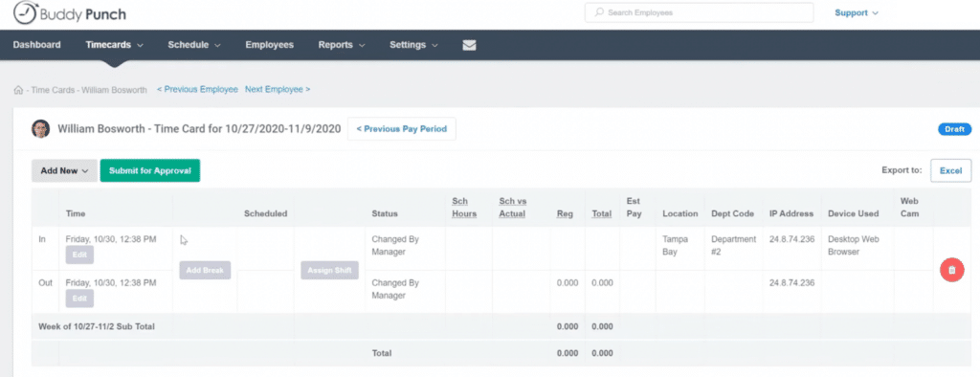Screen dimensions: 980x377
Task: Edit the In punch time
Action: tap(79, 255)
